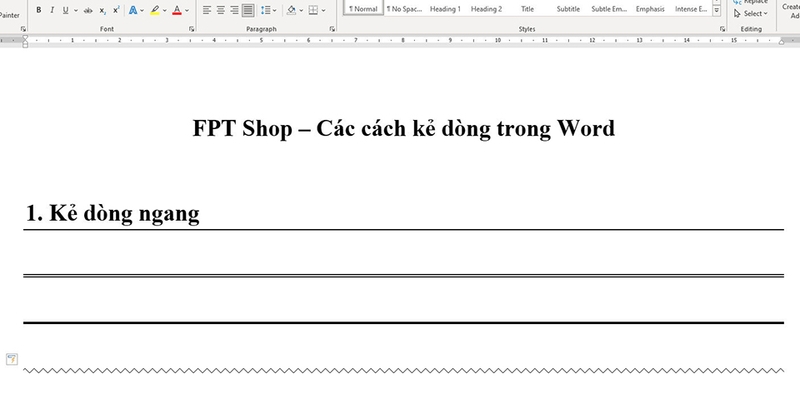Apply the Subtle Emphasis style
This screenshot has width=800, height=394.
[609, 9]
